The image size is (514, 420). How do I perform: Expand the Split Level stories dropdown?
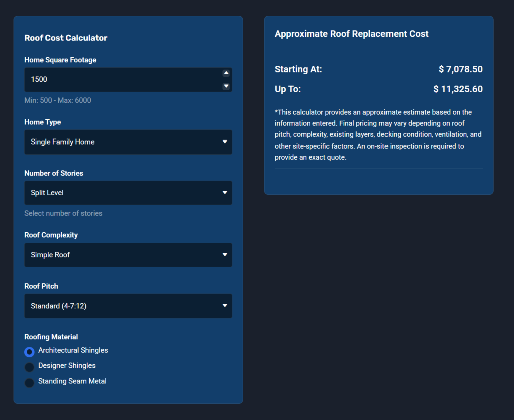(x=120, y=193)
